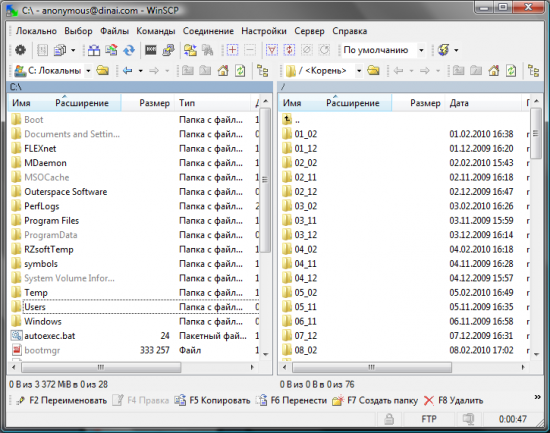Open local back-history dropdown arrow
550x433 pixels.
point(140,71)
